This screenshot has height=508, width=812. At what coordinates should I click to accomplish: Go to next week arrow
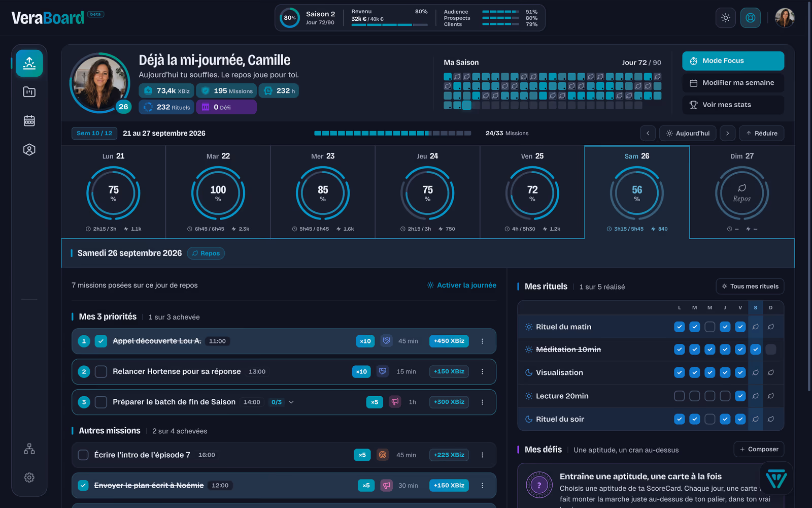point(727,133)
